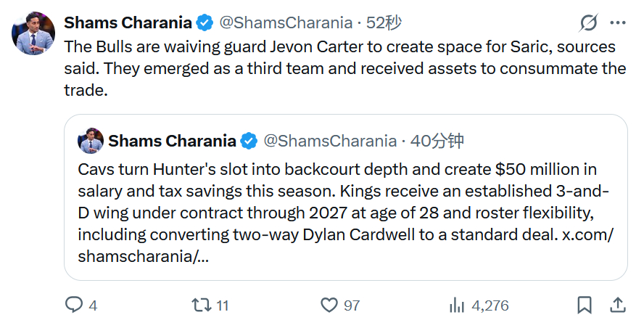
Task: Click the Grok explain icon top-right
Action: tap(588, 23)
